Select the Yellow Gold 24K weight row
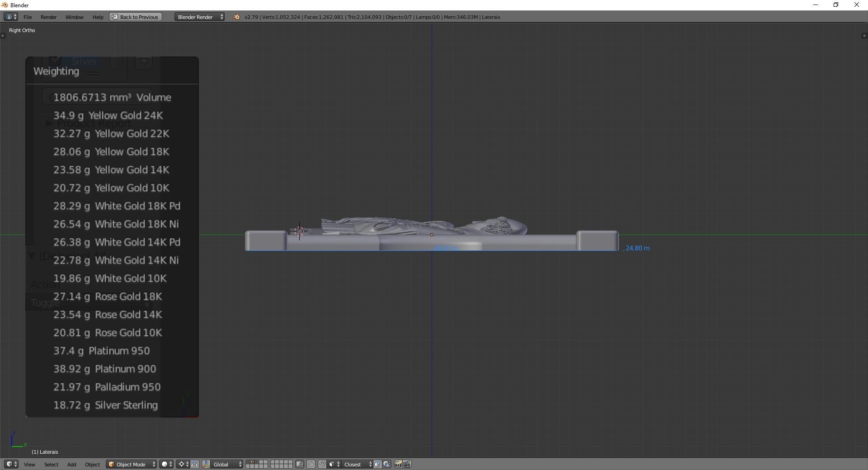 pyautogui.click(x=108, y=115)
